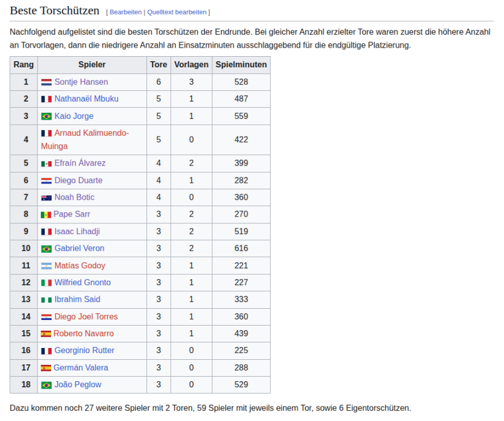Click the Senegal flag next to Pape Sarr
This screenshot has height=421, width=504.
pyautogui.click(x=45, y=214)
